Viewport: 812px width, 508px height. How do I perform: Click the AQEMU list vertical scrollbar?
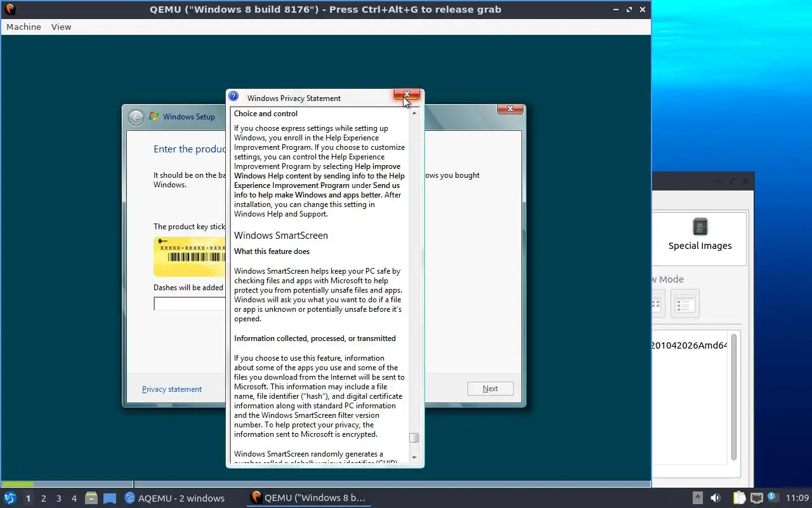tap(734, 397)
